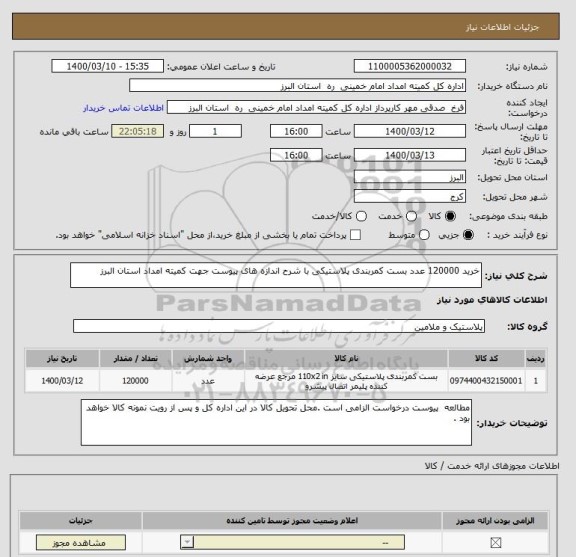The image size is (576, 557).
Task: Click the buyer organization name field
Action: tap(298, 86)
